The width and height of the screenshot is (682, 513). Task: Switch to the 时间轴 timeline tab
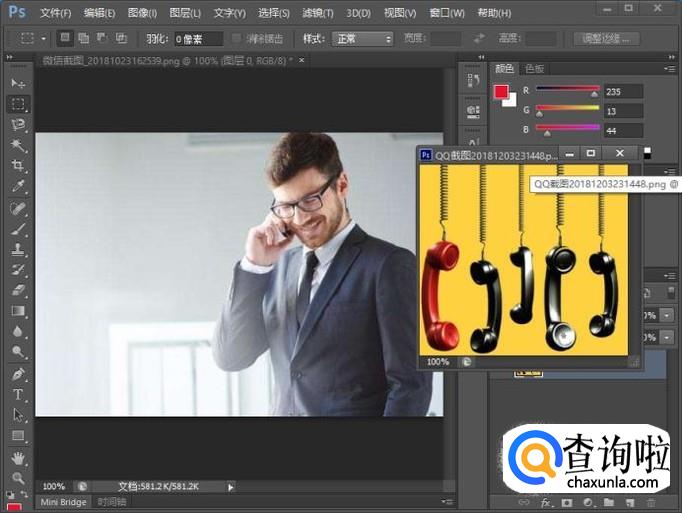tap(112, 502)
